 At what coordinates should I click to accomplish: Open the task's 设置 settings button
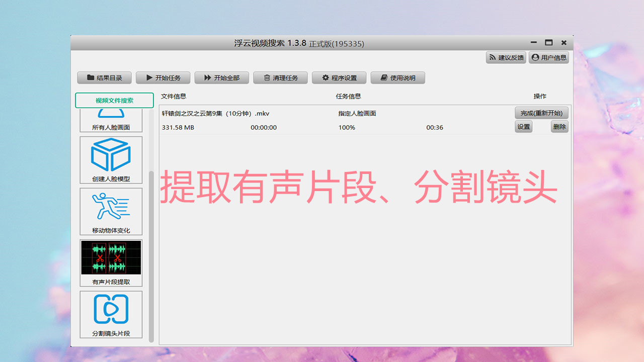523,127
